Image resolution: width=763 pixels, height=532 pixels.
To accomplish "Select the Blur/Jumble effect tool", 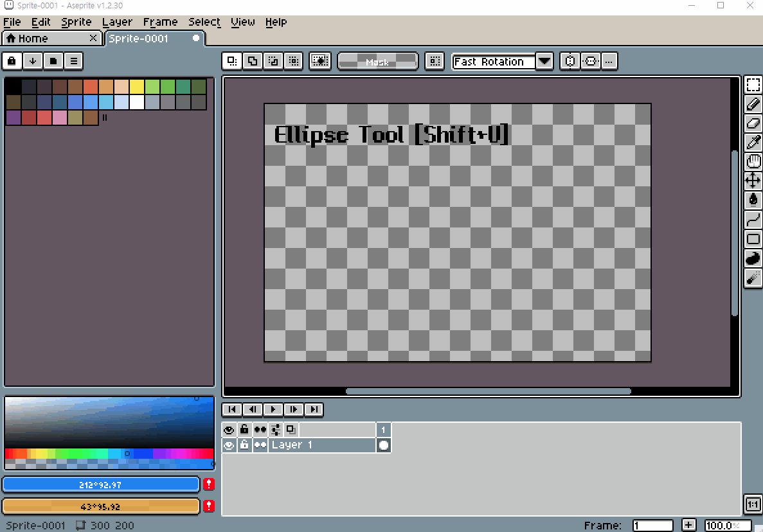I will tap(753, 278).
